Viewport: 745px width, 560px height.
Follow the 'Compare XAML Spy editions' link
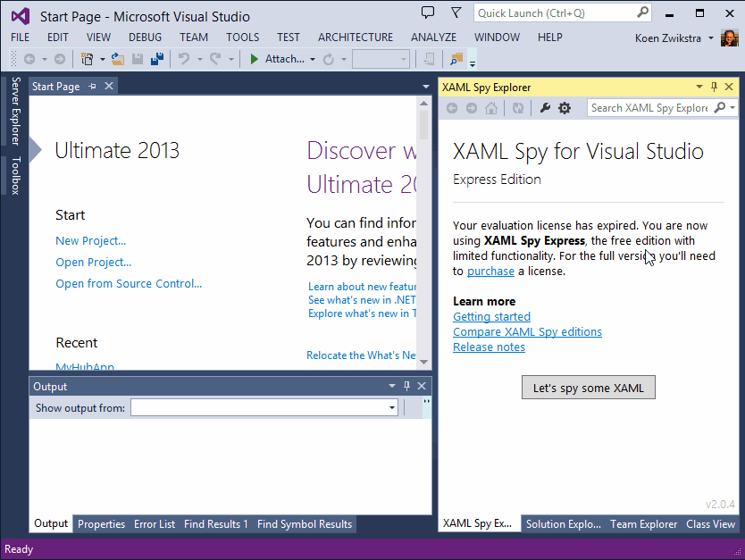click(x=527, y=331)
